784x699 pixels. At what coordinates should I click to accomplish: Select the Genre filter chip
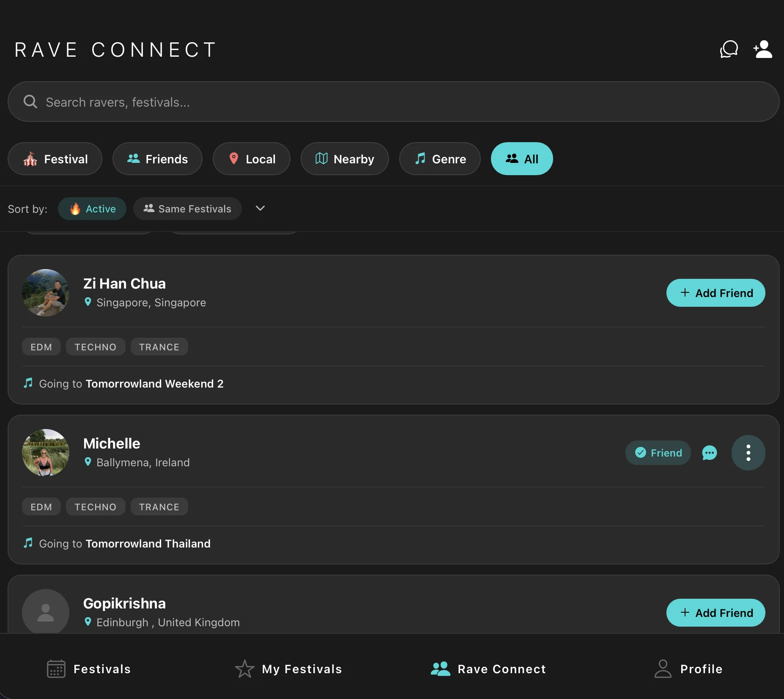(440, 159)
